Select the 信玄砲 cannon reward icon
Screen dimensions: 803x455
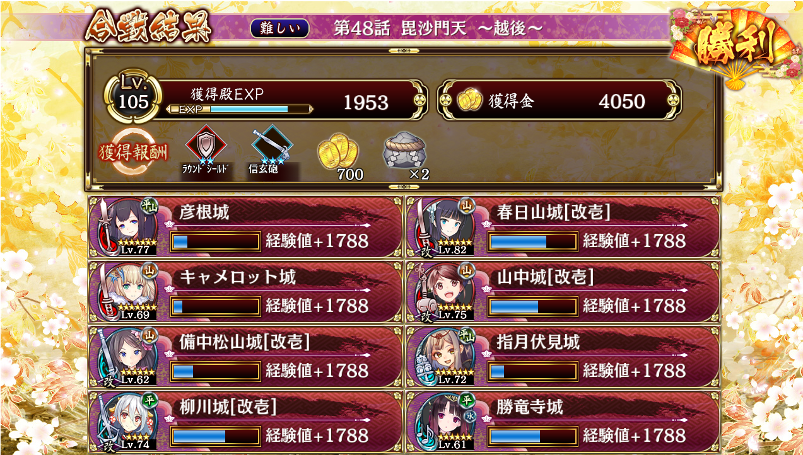pos(272,148)
